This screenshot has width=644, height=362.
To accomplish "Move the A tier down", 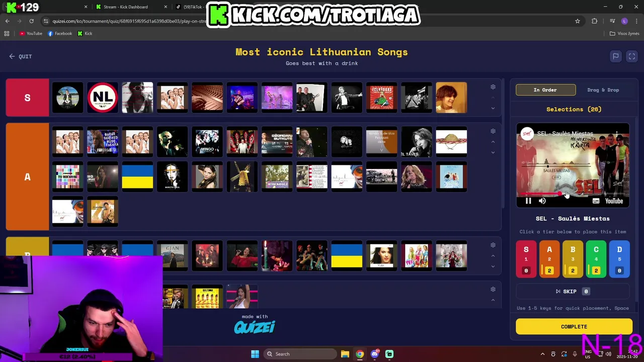I will coord(493,152).
